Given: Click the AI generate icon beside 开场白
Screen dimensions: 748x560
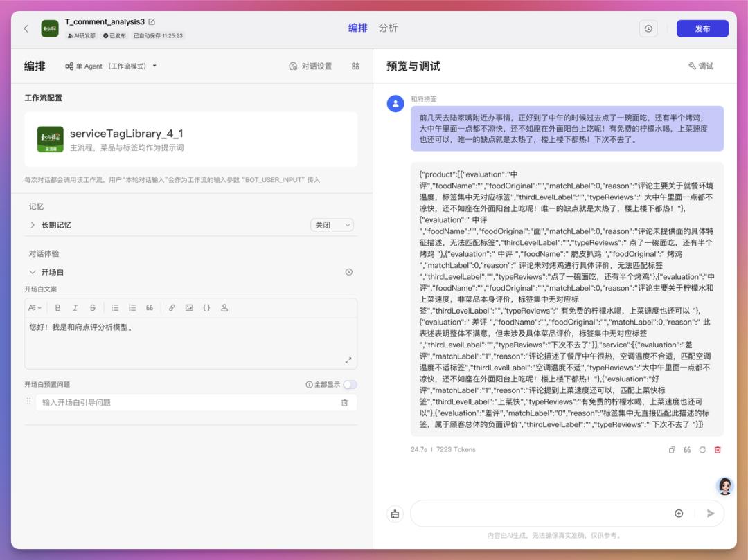Looking at the screenshot, I should (348, 272).
